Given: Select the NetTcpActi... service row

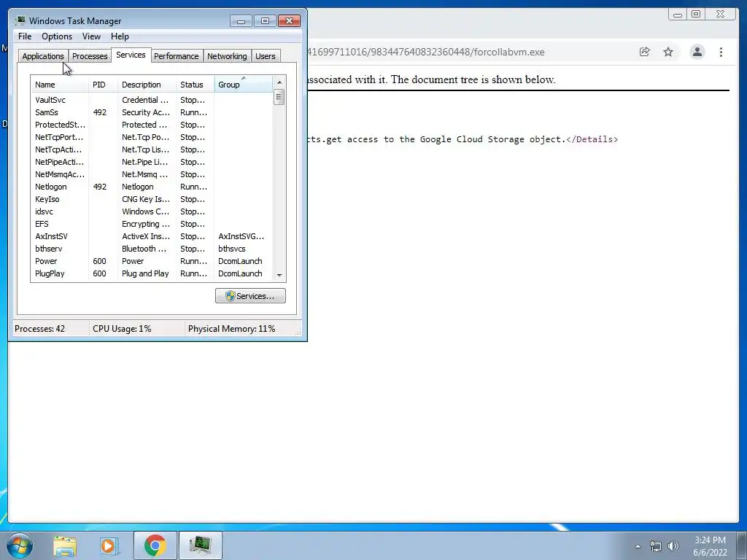Looking at the screenshot, I should [x=152, y=149].
